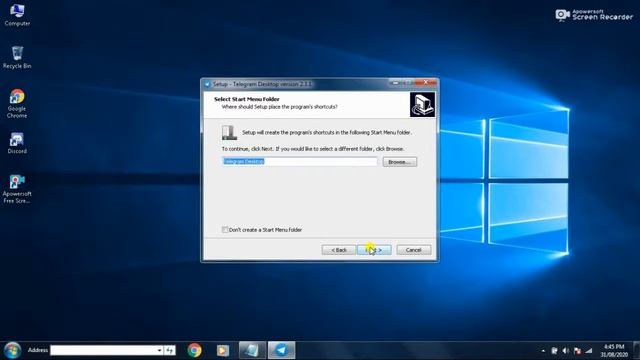Click the Select Start Menu Folder heading

pyautogui.click(x=247, y=99)
